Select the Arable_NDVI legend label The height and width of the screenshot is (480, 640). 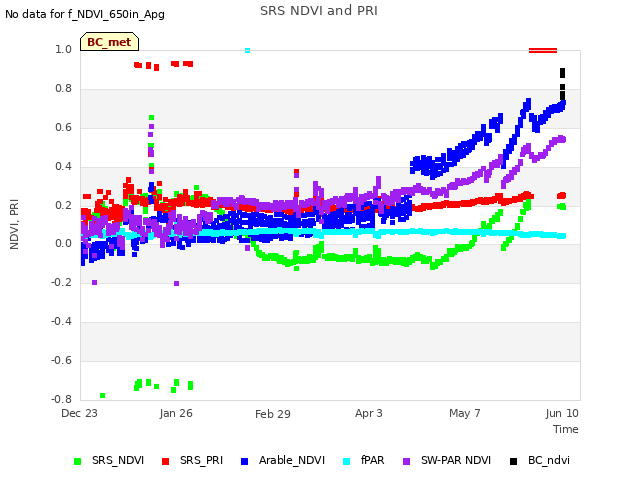point(292,460)
